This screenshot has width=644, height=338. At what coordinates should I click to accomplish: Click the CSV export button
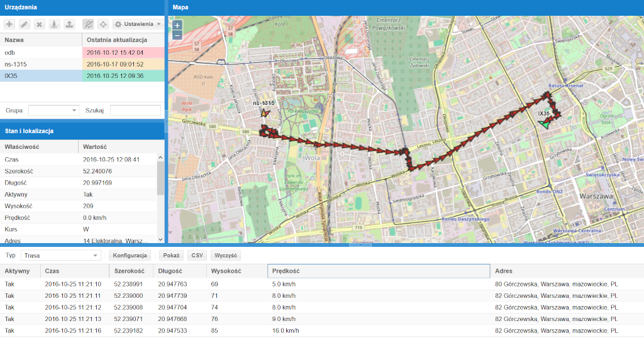click(197, 256)
